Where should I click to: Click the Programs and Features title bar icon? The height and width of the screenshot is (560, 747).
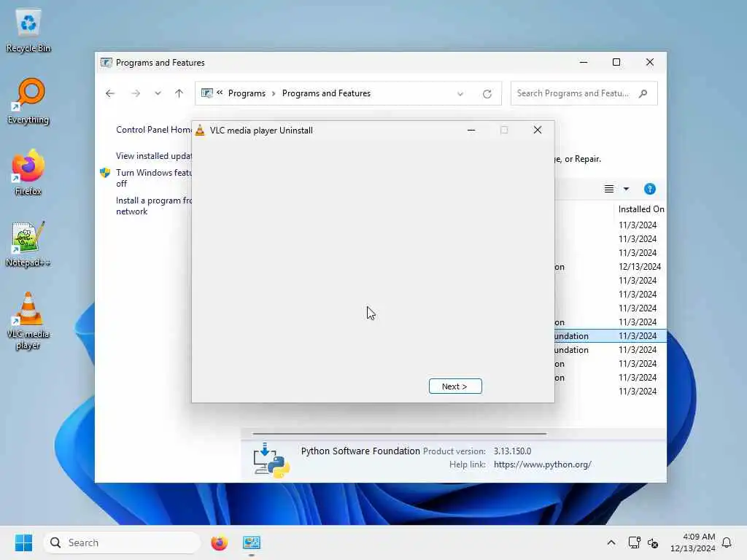pos(107,63)
